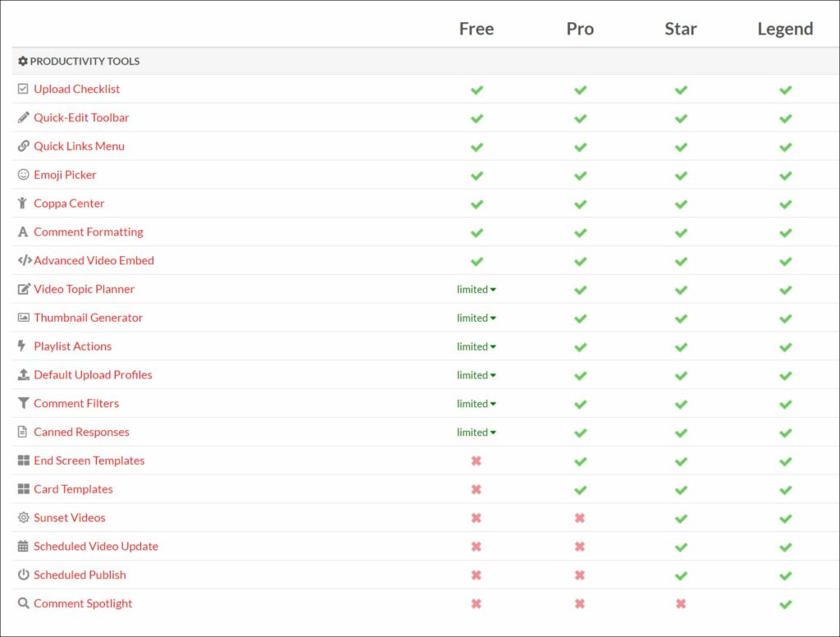Click the Scheduled Video Update calendar icon
Viewport: 840px width, 637px height.
pos(22,546)
